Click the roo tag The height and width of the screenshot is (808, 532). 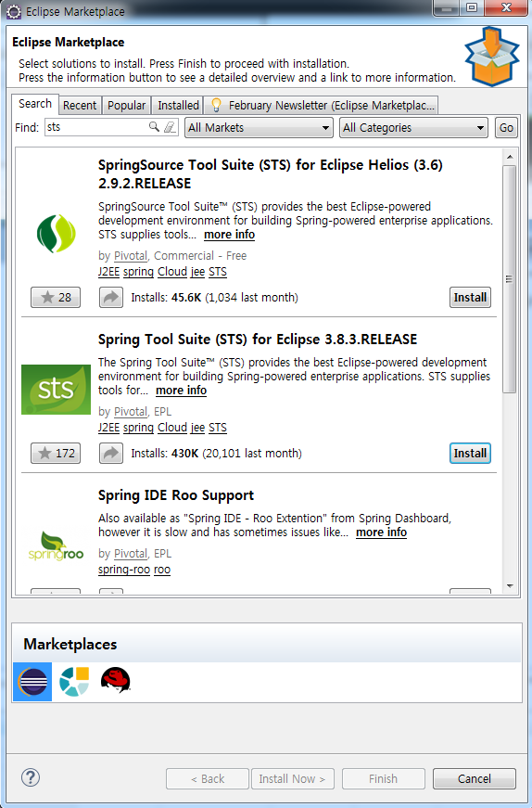tap(161, 570)
